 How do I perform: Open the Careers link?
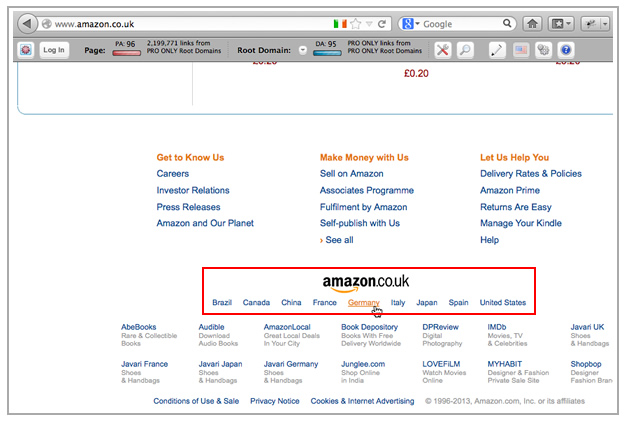173,174
